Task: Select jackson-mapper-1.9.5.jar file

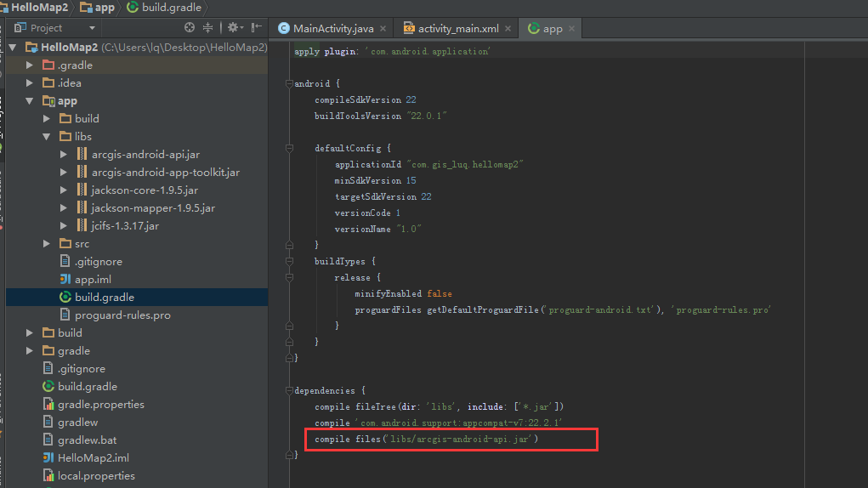Action: click(x=153, y=208)
